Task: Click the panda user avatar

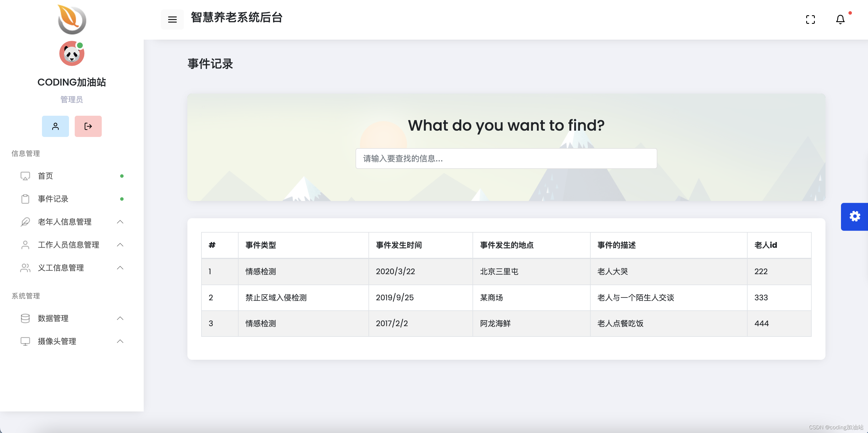Action: pyautogui.click(x=72, y=53)
